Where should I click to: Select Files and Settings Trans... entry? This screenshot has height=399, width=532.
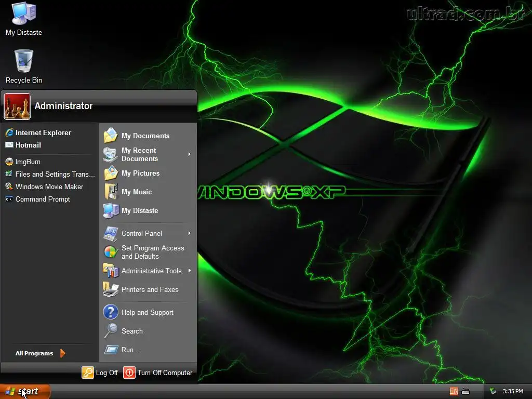(x=49, y=174)
